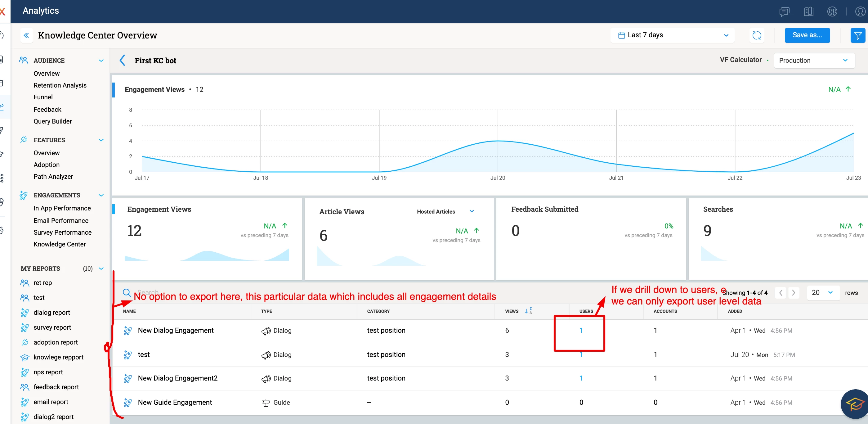Open documentation book icon in header

[x=808, y=12]
